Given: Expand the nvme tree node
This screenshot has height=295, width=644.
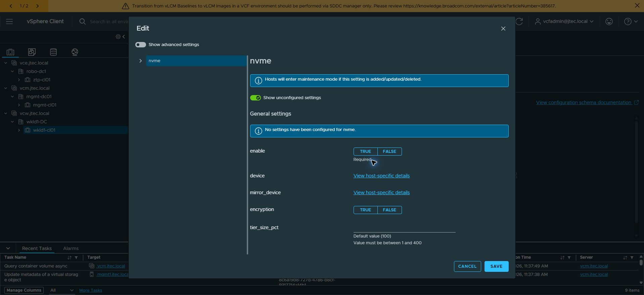Looking at the screenshot, I should coord(140,61).
